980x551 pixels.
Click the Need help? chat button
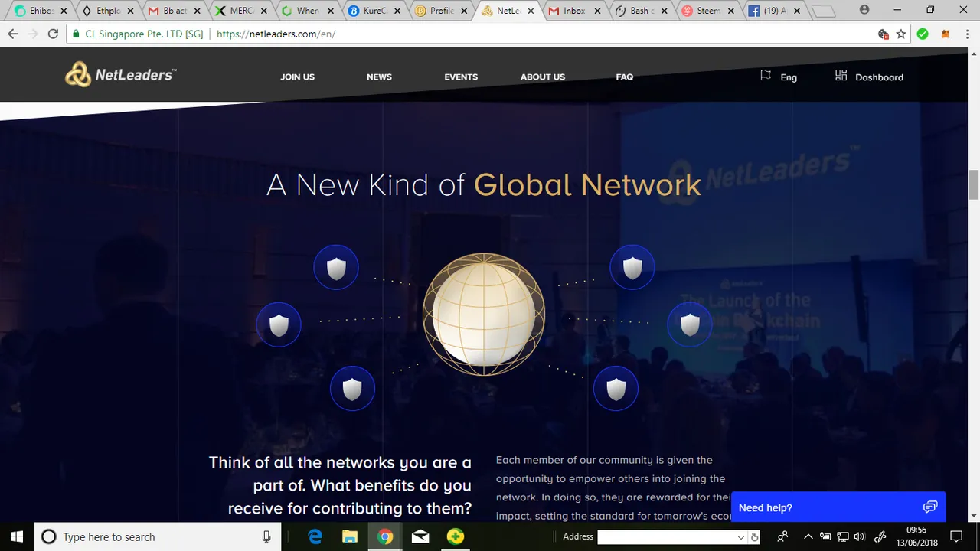(838, 507)
